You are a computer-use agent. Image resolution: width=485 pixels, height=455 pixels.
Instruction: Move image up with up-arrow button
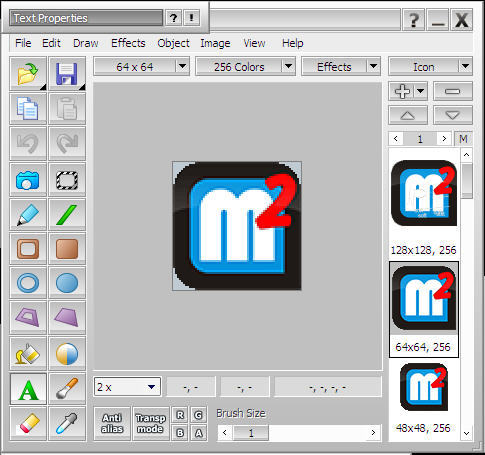point(408,115)
